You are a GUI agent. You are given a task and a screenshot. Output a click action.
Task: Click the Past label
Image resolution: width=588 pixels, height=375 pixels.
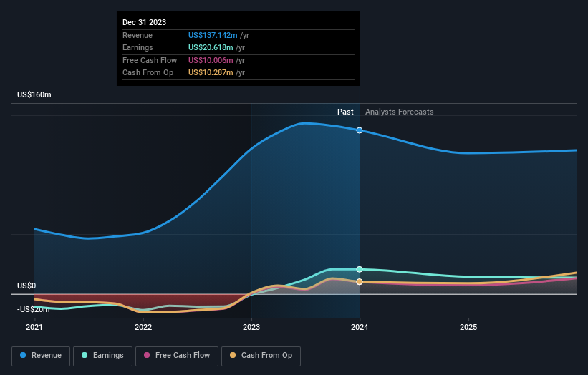coord(345,112)
